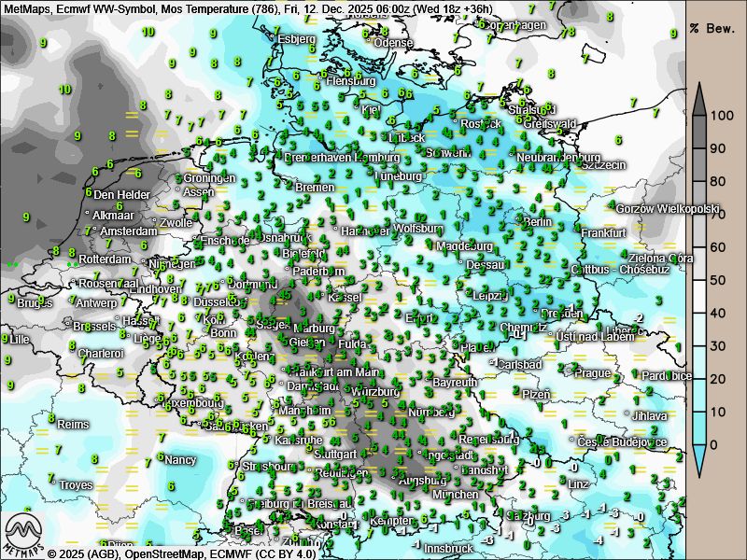Click the Odense city label

point(393,43)
